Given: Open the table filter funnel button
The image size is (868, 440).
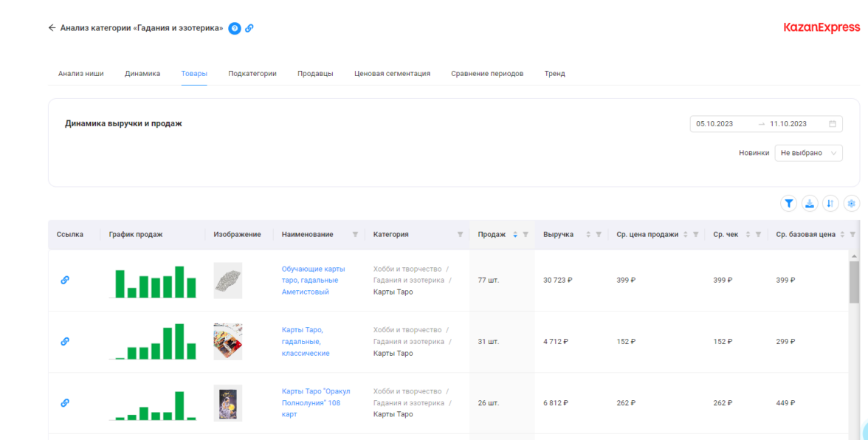Looking at the screenshot, I should click(789, 203).
